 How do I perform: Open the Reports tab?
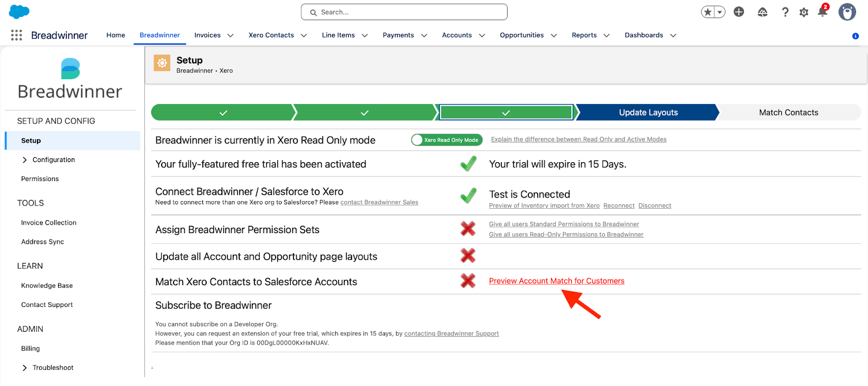(x=584, y=35)
